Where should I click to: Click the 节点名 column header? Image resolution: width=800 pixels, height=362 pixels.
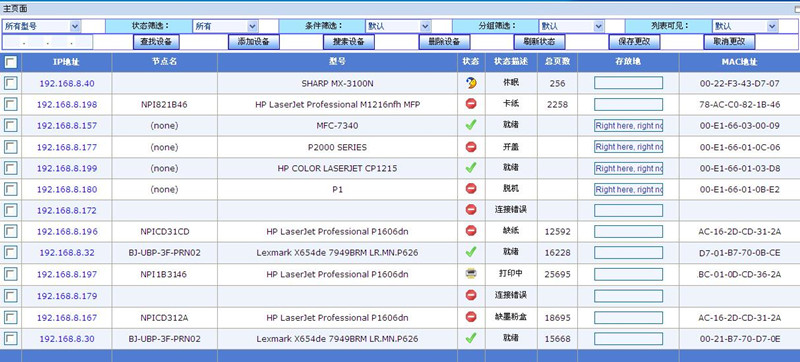pyautogui.click(x=165, y=62)
